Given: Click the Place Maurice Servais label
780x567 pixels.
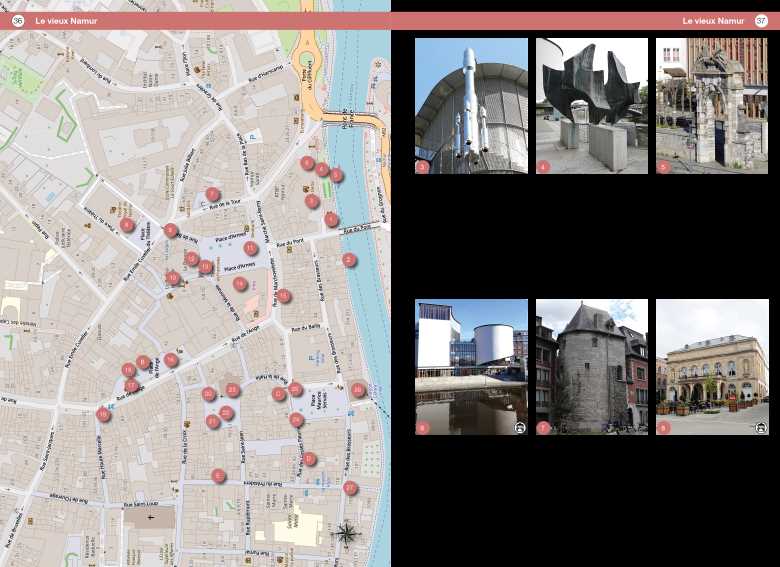Looking at the screenshot, I should (x=319, y=400).
